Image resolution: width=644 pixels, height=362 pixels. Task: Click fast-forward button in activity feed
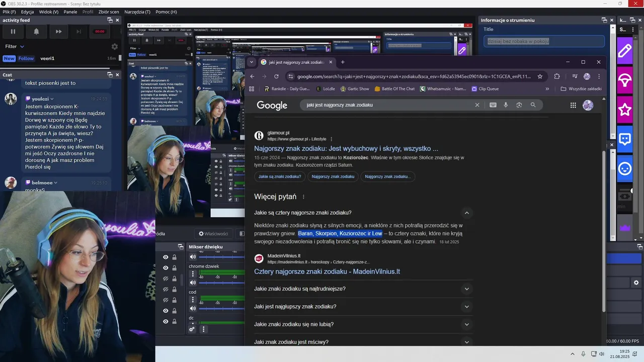[59, 31]
